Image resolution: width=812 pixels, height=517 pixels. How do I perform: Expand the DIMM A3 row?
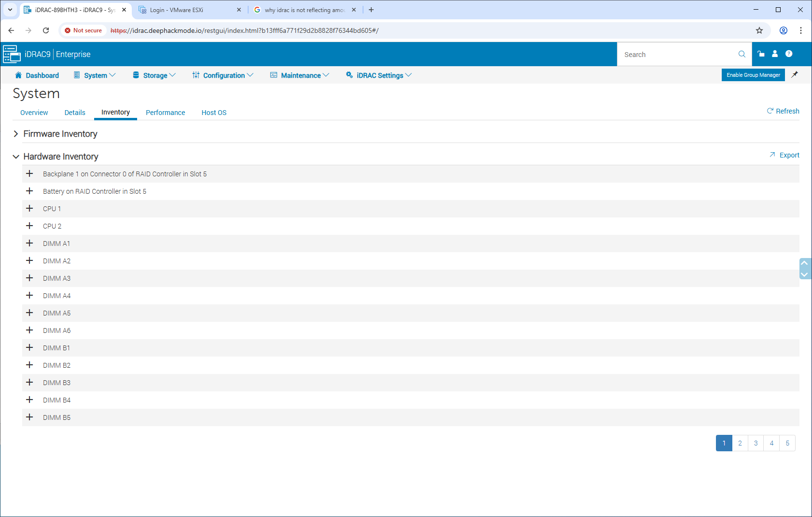click(x=29, y=278)
